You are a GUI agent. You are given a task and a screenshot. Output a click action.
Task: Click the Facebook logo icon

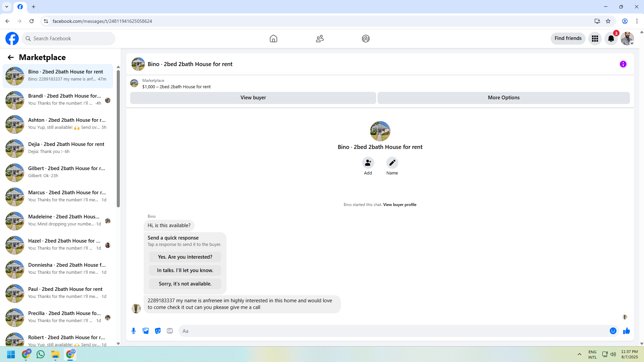(12, 39)
